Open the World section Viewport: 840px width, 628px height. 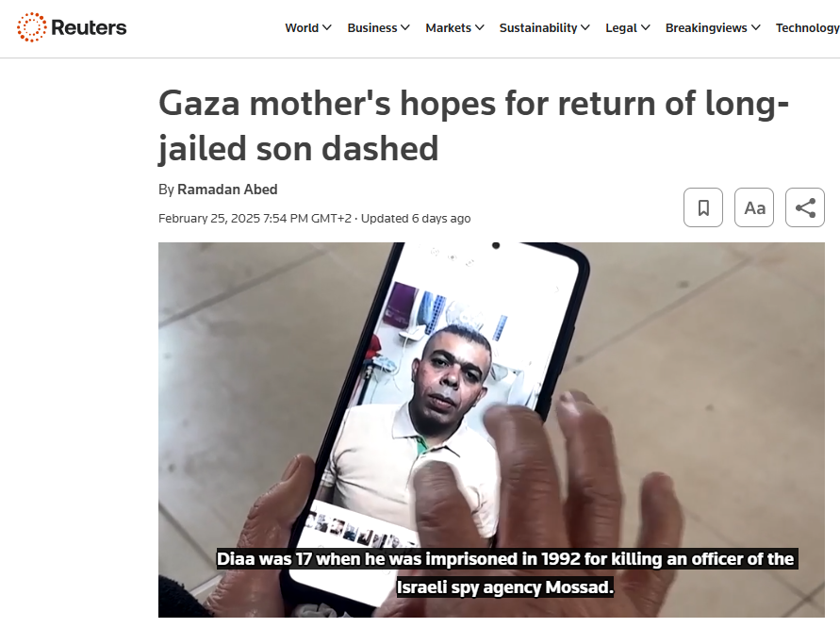pos(302,28)
